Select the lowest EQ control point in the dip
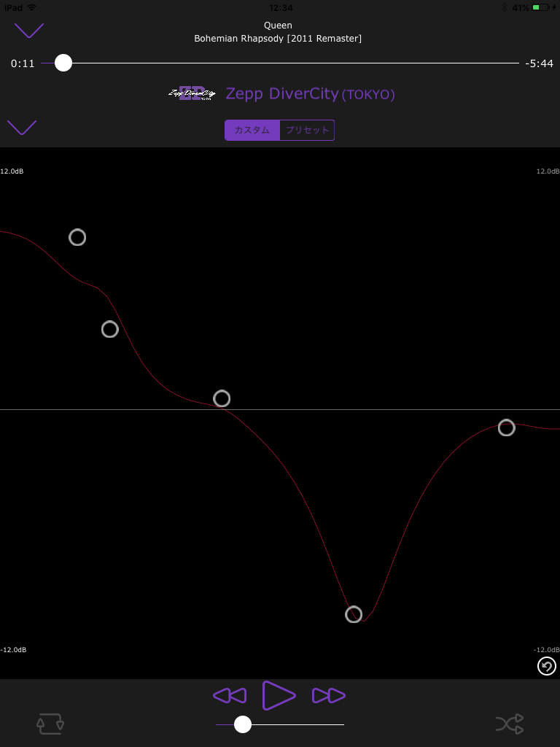The image size is (560, 747). coord(354,614)
